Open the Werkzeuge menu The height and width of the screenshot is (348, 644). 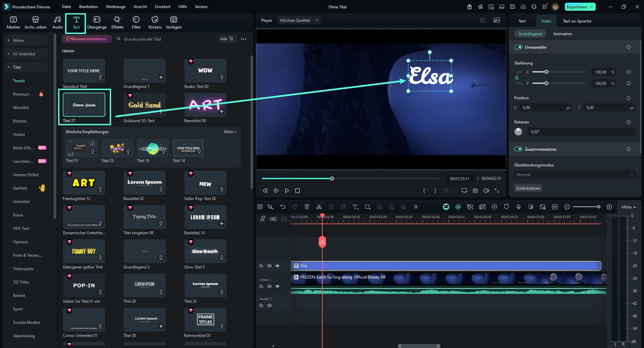[x=116, y=7]
